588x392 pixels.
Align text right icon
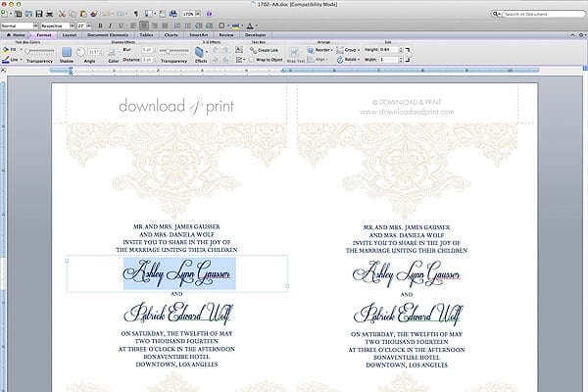[154, 25]
